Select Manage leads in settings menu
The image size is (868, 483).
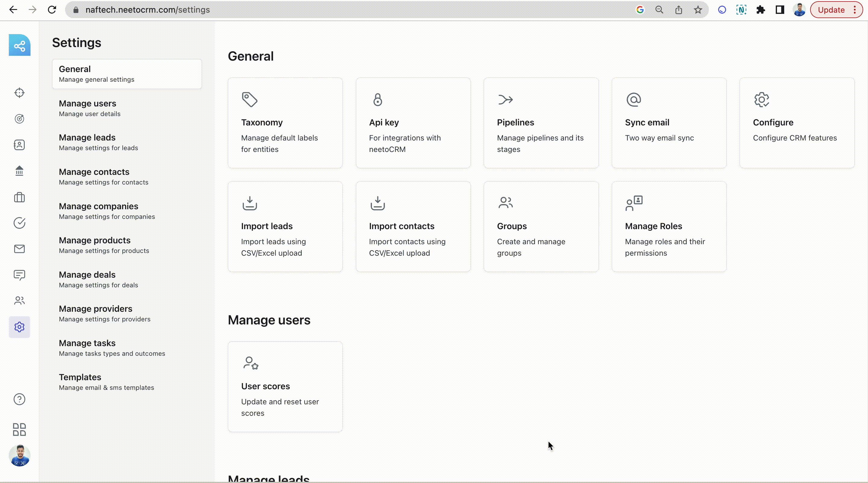tap(127, 143)
